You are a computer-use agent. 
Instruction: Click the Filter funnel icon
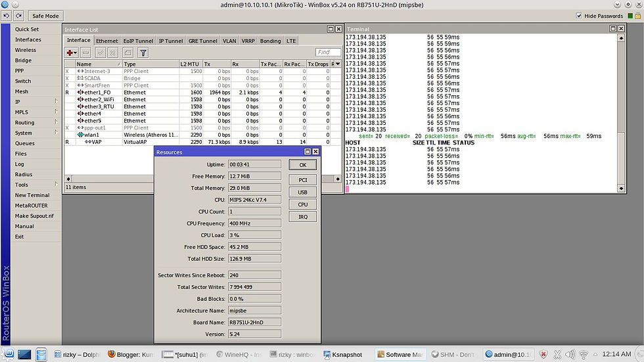[143, 53]
